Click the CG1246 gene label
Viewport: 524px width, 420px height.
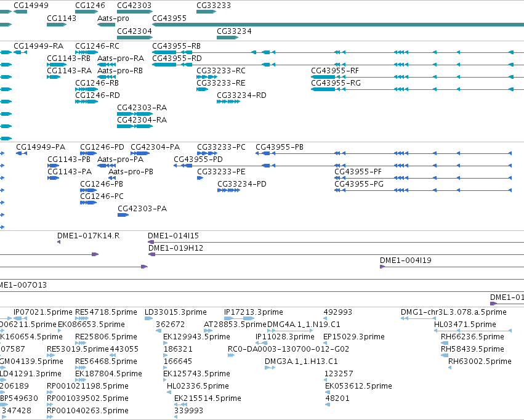(90, 6)
